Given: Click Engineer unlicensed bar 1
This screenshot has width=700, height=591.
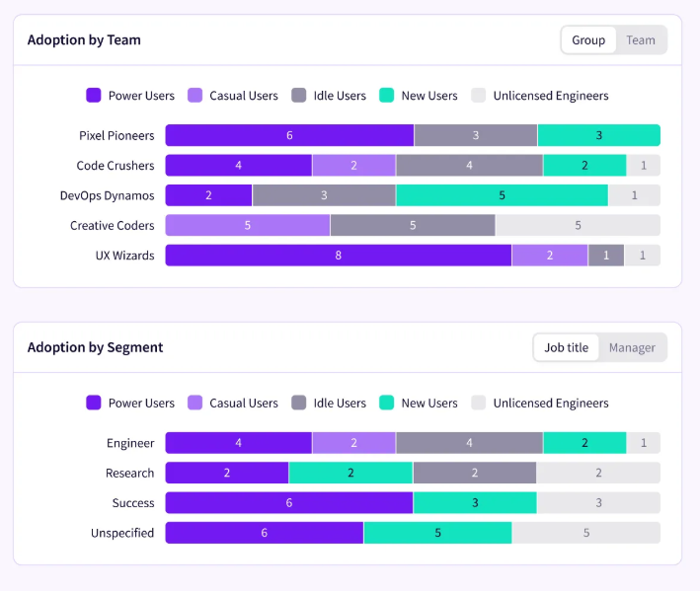Looking at the screenshot, I should [x=644, y=443].
